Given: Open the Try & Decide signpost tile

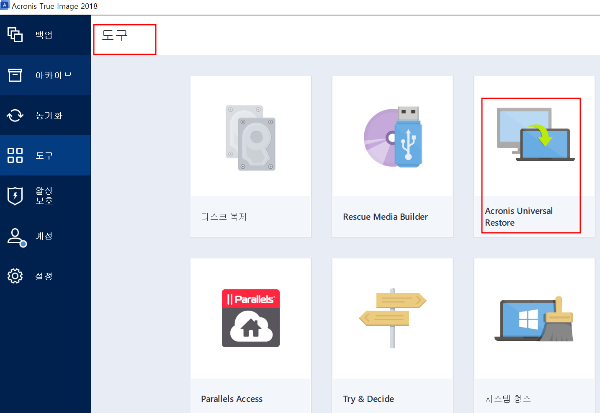Looking at the screenshot, I should click(392, 335).
